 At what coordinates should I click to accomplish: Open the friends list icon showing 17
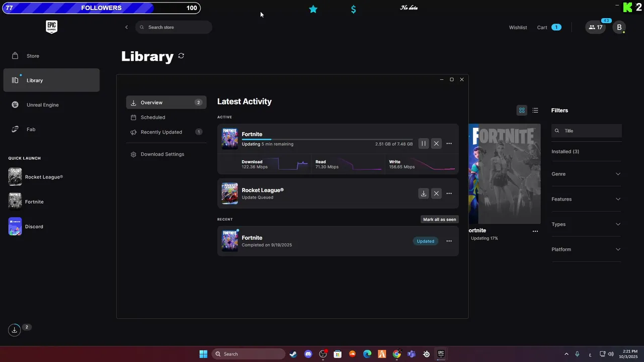tap(596, 27)
